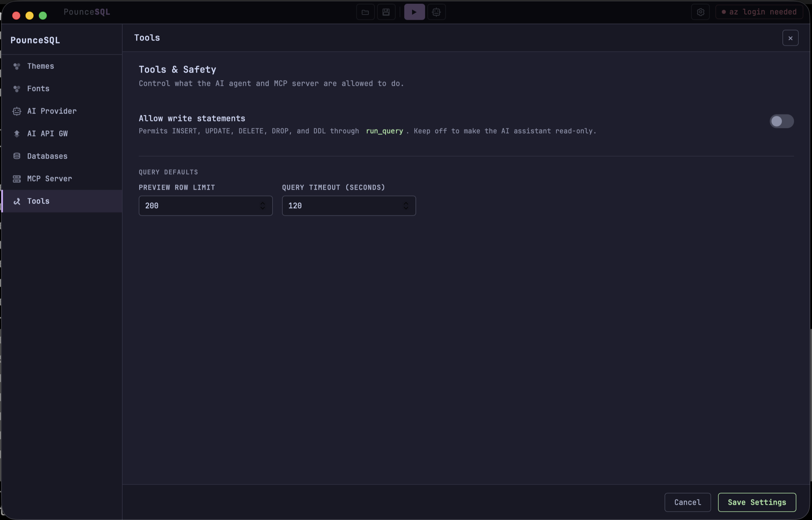Select the Themes palette icon in the sidebar
Screen dimensions: 812x520
pos(17,66)
